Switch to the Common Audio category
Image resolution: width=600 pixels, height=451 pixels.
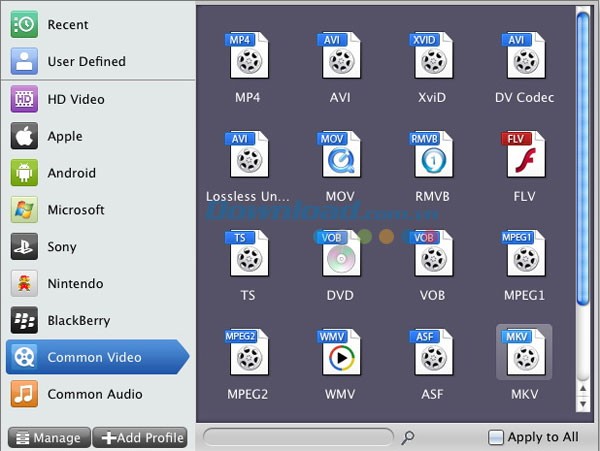[x=98, y=394]
